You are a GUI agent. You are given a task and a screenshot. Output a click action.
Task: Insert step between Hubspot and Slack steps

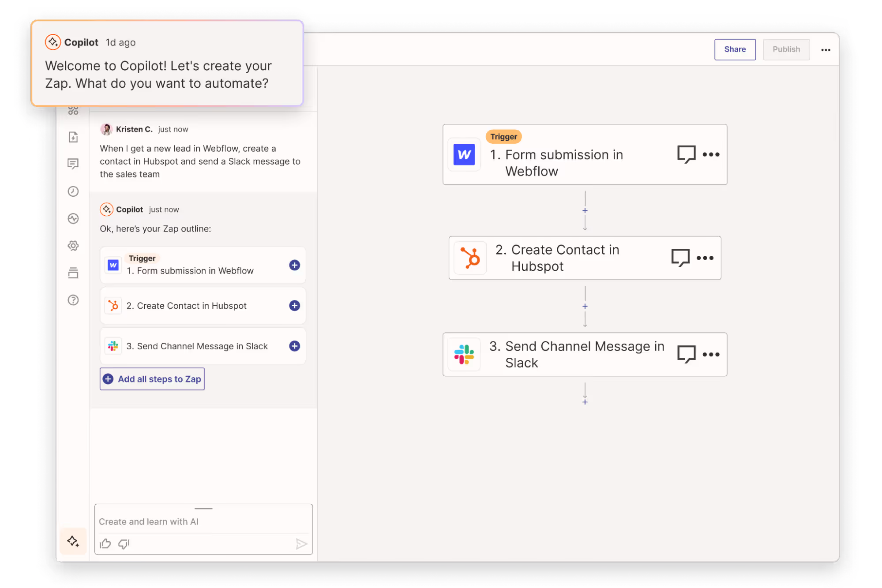coord(585,306)
